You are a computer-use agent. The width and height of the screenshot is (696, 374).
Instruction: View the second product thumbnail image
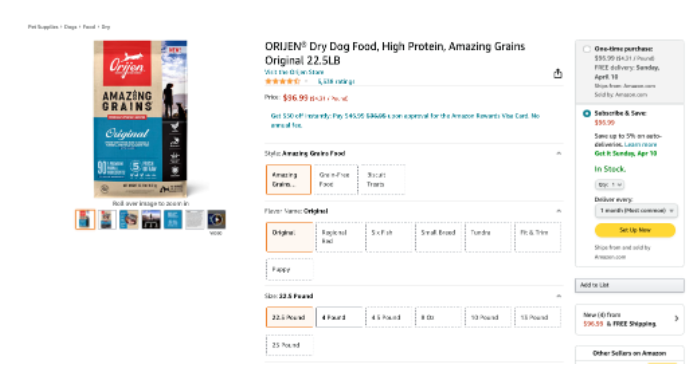click(107, 219)
